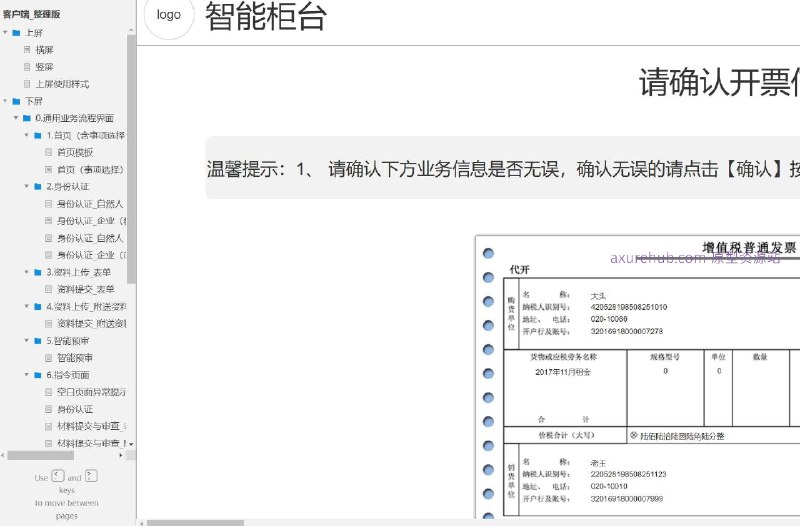Viewport: 800px width, 526px height.
Task: Click the round logo in the header
Action: coord(169,15)
